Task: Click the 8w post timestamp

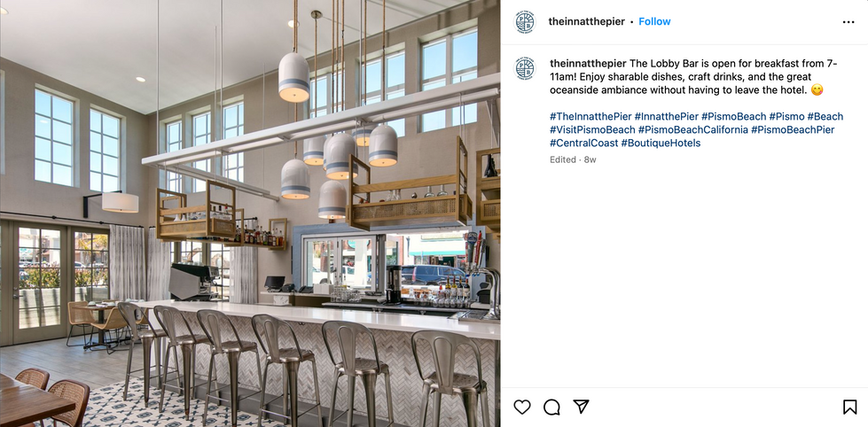Action: tap(590, 159)
